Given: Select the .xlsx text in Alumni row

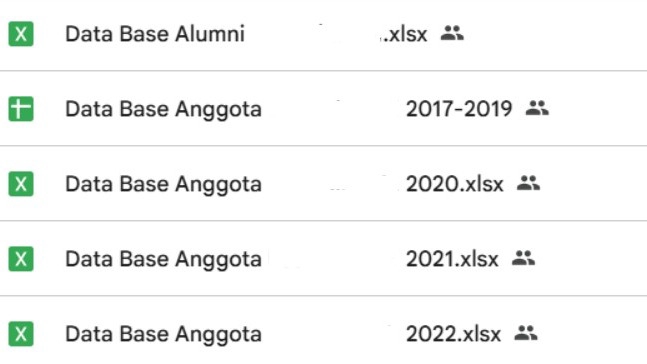Looking at the screenshot, I should coord(404,34).
